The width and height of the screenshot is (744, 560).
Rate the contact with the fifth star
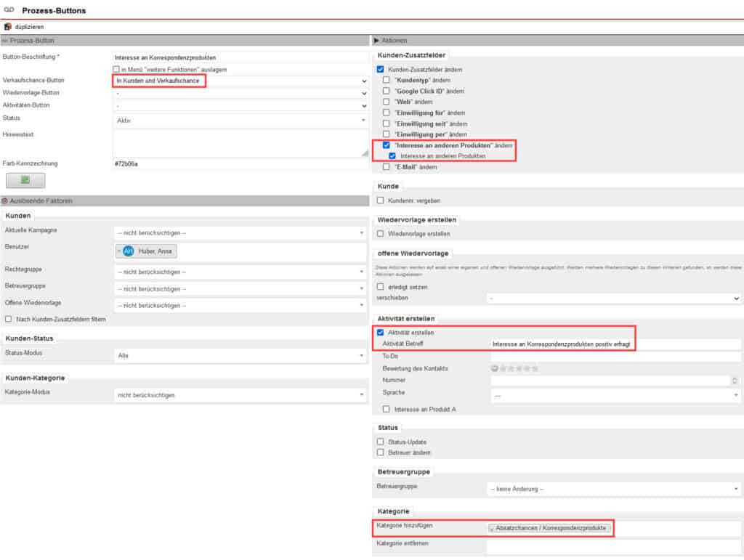pyautogui.click(x=533, y=368)
